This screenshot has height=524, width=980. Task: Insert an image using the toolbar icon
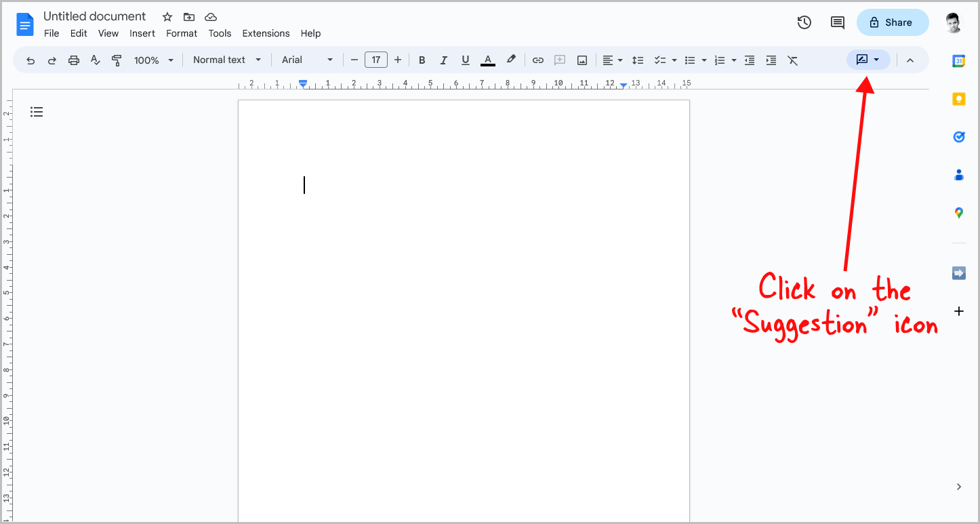581,60
